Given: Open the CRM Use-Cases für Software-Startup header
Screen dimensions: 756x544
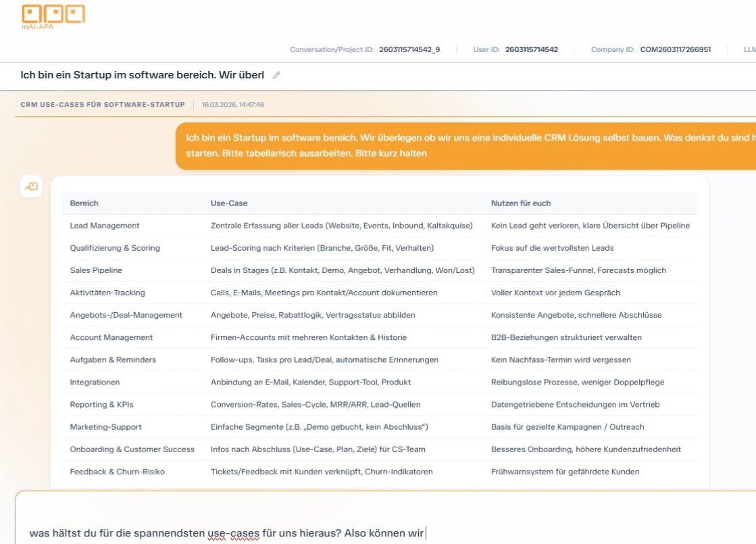Looking at the screenshot, I should click(103, 105).
